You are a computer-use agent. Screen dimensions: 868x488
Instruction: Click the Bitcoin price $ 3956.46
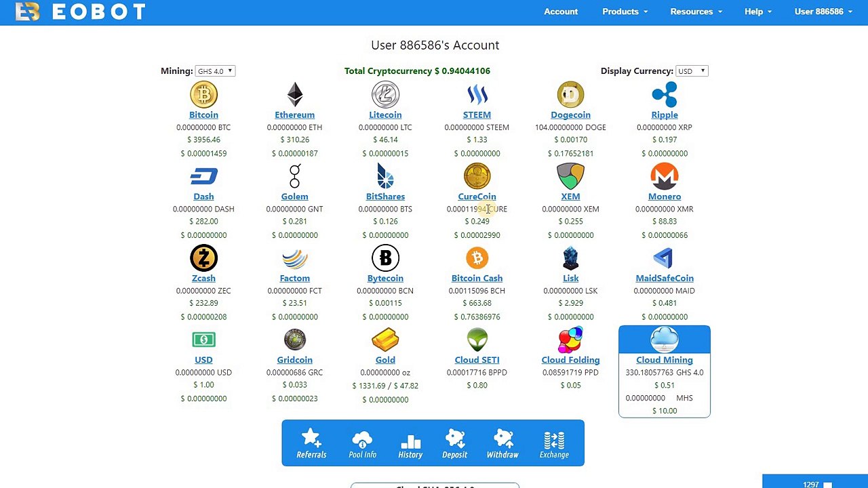point(203,140)
